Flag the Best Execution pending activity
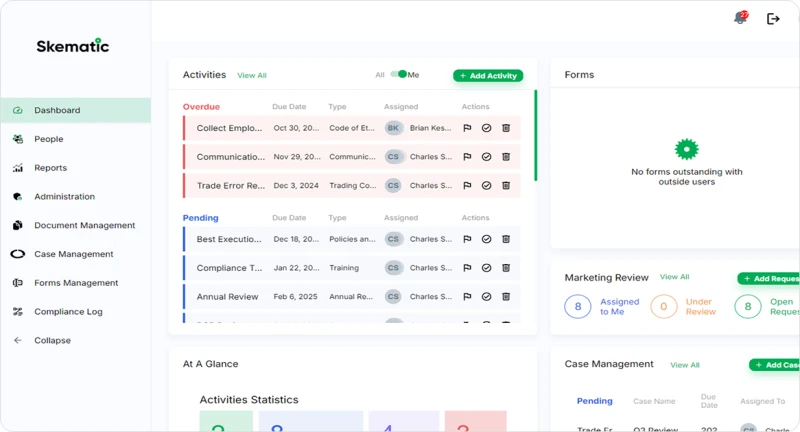Image resolution: width=800 pixels, height=432 pixels. pos(467,239)
